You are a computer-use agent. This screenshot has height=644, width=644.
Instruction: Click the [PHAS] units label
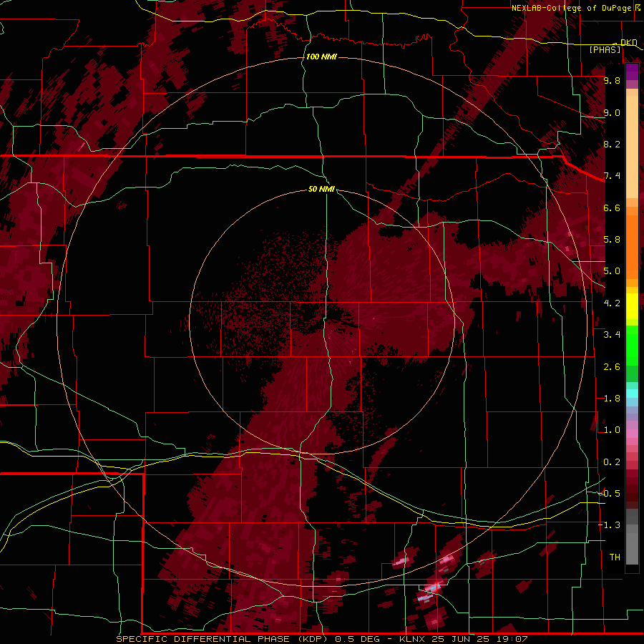(x=605, y=49)
